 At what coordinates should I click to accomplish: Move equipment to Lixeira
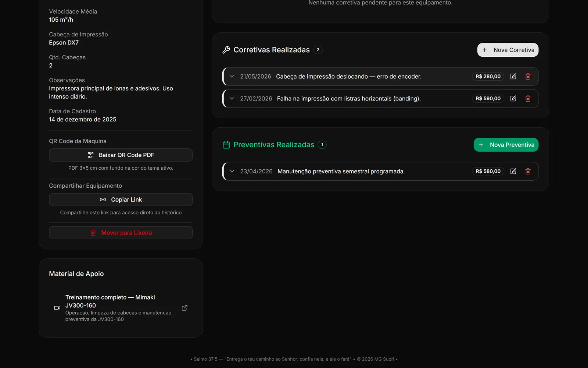[x=121, y=233]
